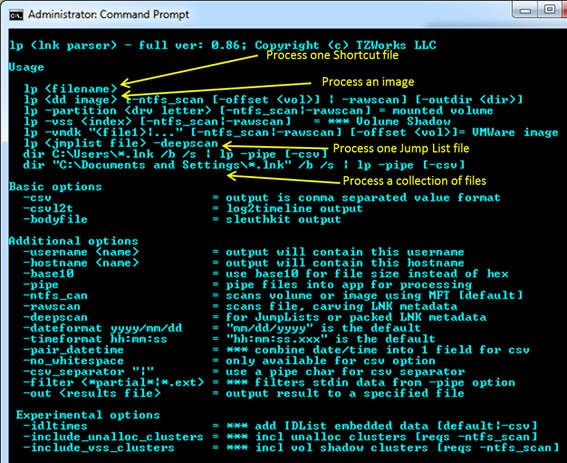Click the '-out <results file>' option
The image size is (567, 463).
[92, 394]
